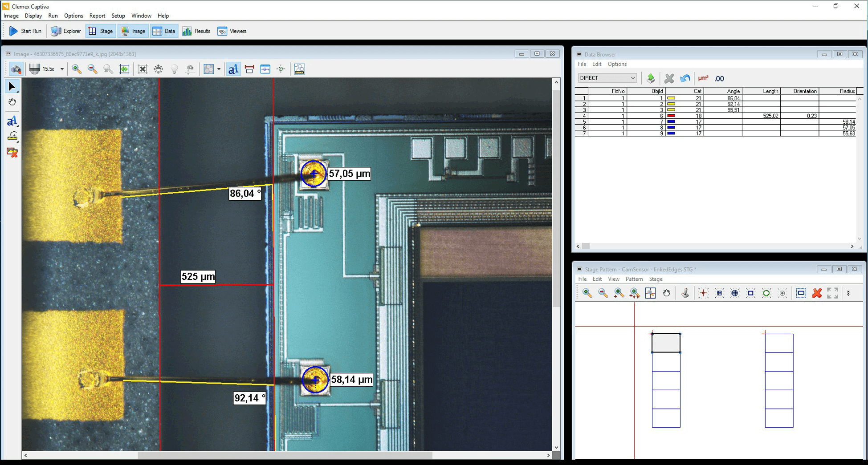868x465 pixels.
Task: Open the Report menu
Action: 97,16
